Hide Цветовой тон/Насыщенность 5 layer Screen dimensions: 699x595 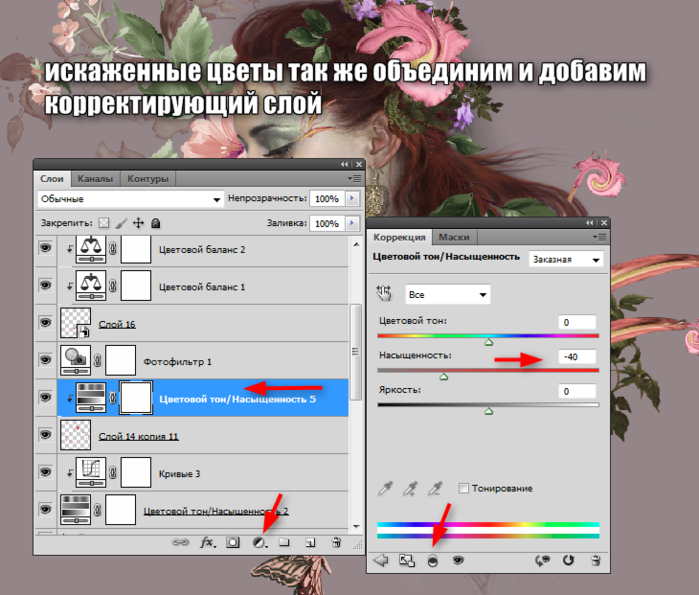pyautogui.click(x=45, y=398)
